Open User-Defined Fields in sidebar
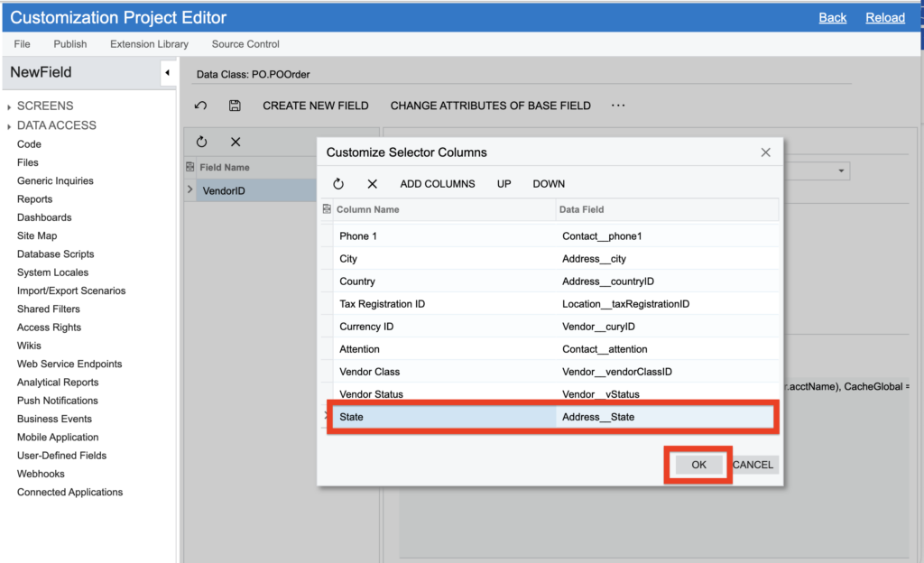Screen dimensions: 924x563 (61, 456)
